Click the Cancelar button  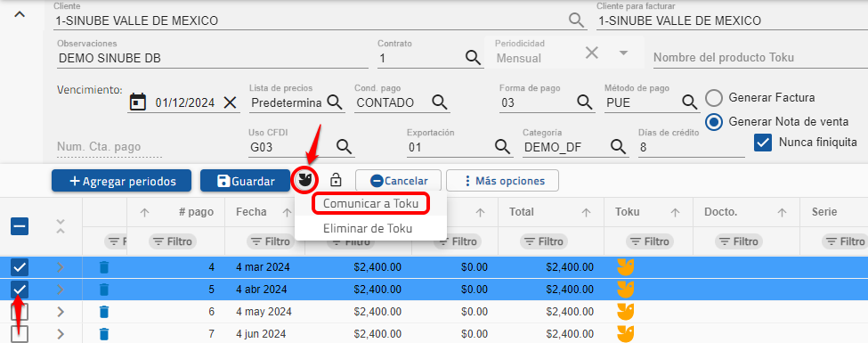399,181
